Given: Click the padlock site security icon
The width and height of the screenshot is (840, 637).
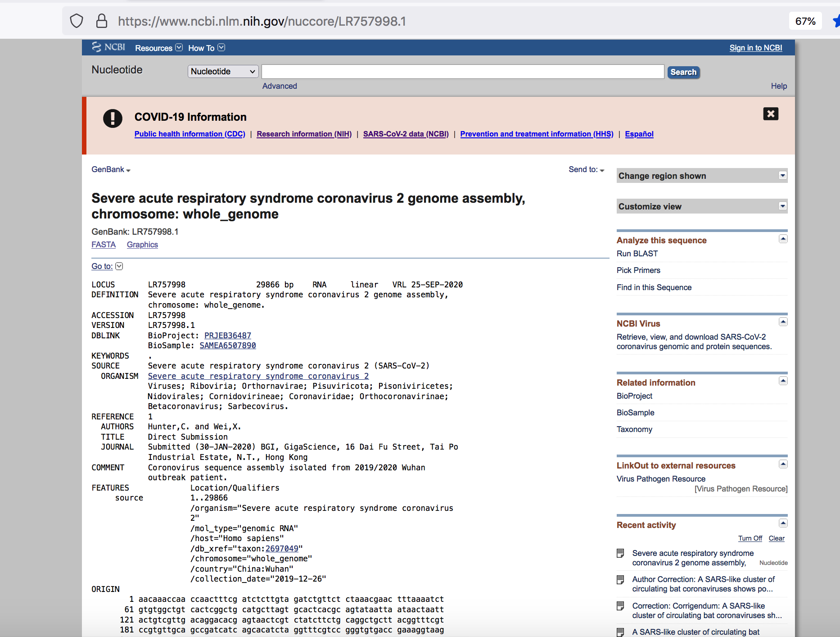Looking at the screenshot, I should (102, 21).
